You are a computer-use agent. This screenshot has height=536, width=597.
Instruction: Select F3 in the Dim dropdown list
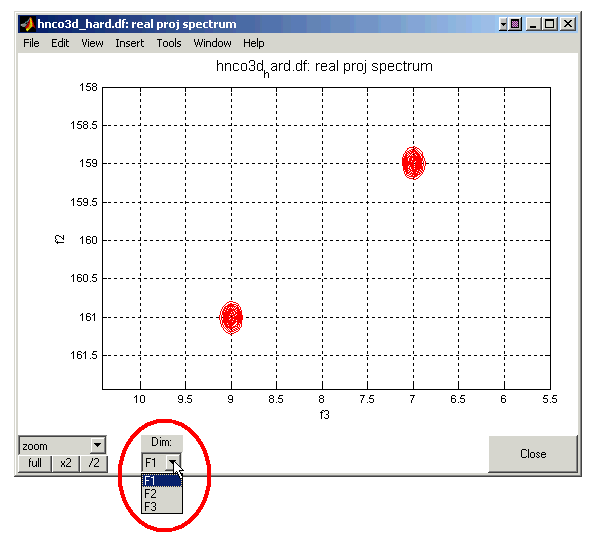[x=162, y=507]
